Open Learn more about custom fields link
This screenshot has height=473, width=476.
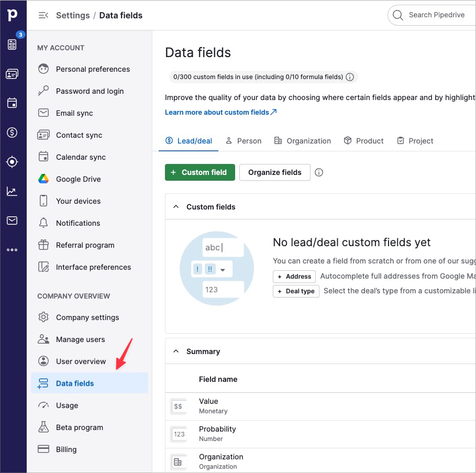coord(220,112)
